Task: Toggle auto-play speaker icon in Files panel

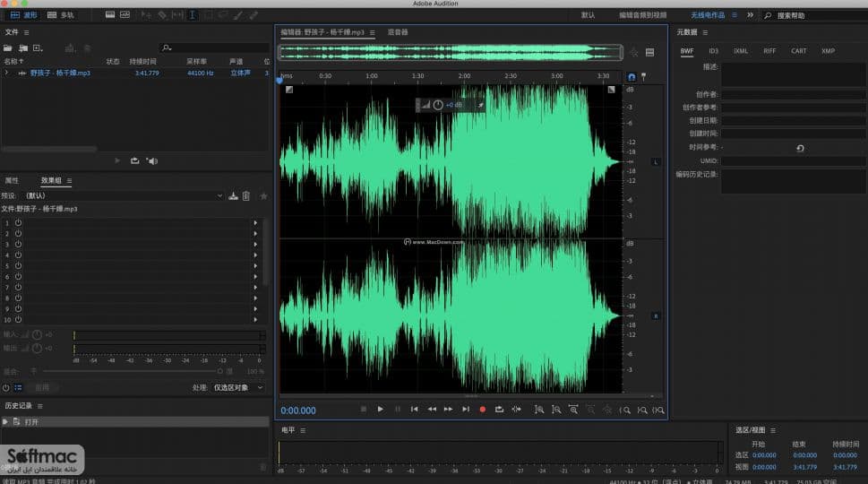Action: pyautogui.click(x=152, y=160)
